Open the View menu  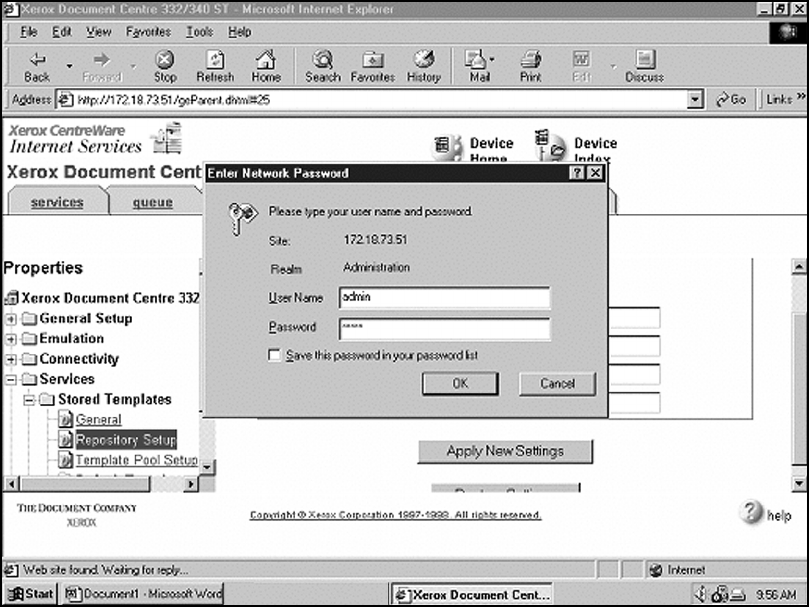click(x=98, y=32)
